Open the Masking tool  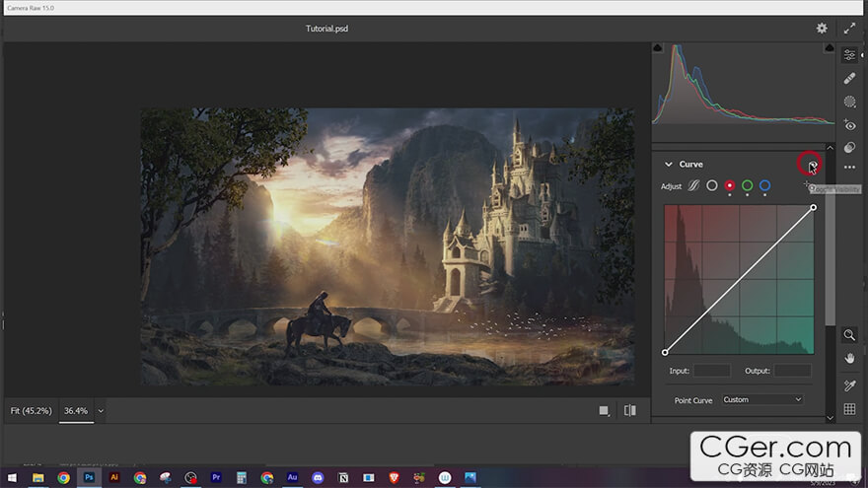click(x=849, y=102)
